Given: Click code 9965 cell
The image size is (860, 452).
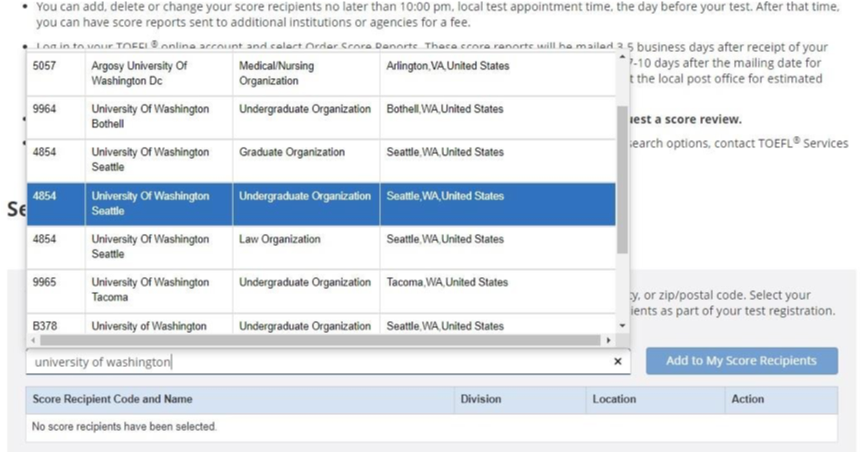Looking at the screenshot, I should (56, 291).
